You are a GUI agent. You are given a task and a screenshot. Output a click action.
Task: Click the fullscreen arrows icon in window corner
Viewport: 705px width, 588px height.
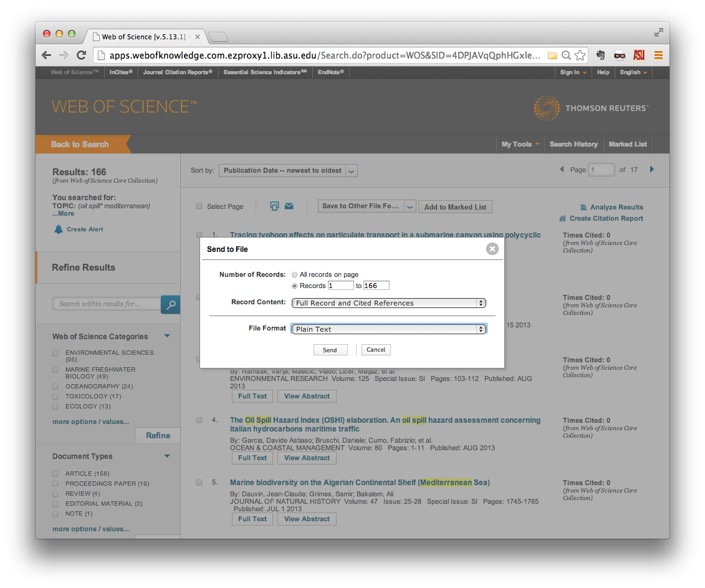[x=659, y=32]
